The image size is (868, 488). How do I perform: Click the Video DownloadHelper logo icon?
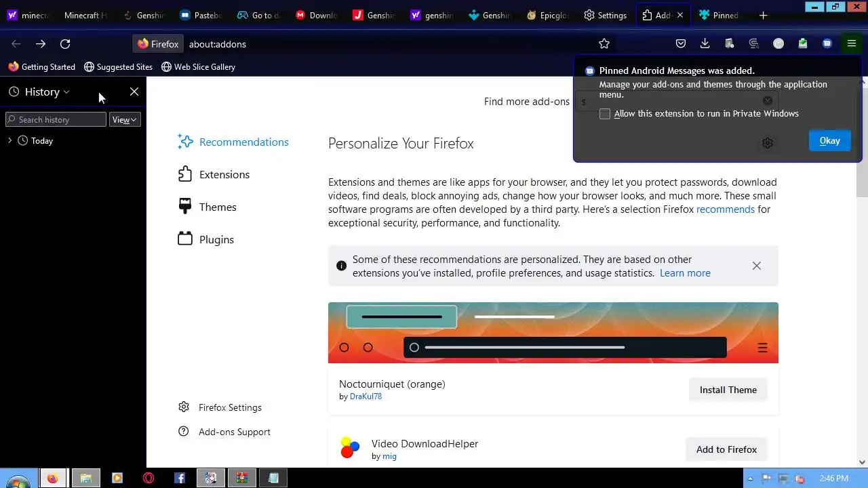coord(350,448)
